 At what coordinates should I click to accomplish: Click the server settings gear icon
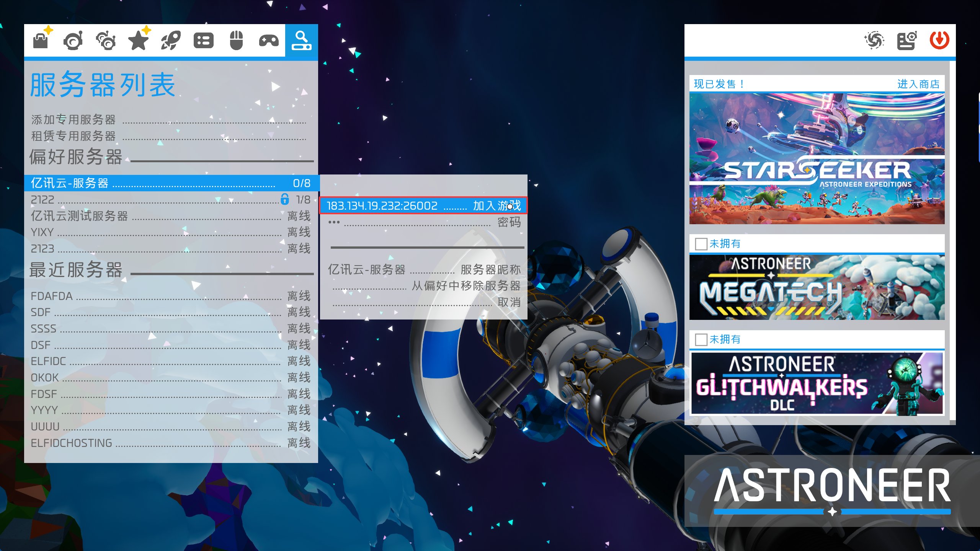pos(907,41)
